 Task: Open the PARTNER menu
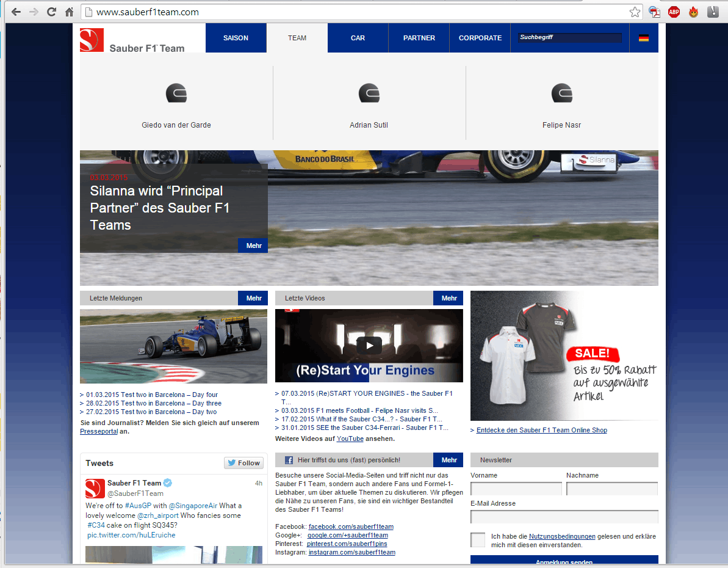tap(419, 38)
